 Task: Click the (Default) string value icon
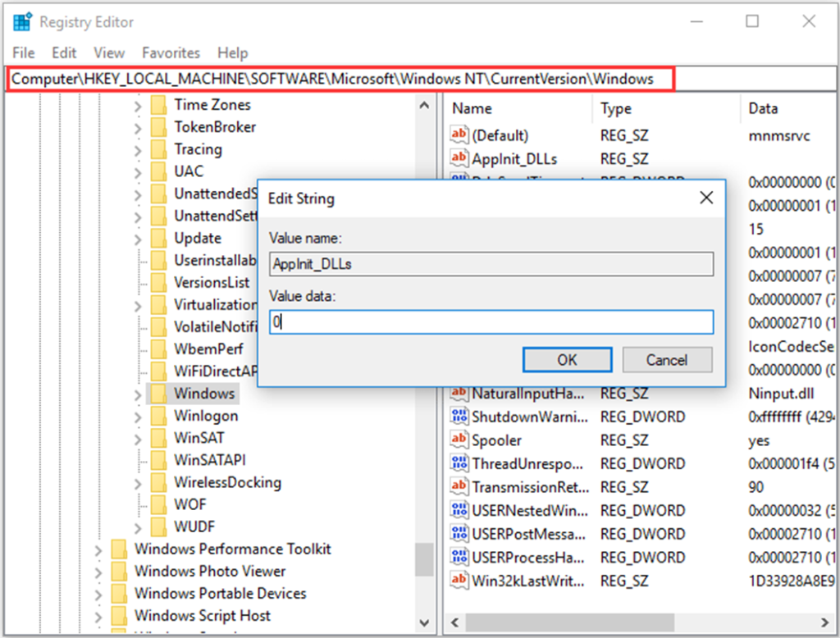[459, 134]
